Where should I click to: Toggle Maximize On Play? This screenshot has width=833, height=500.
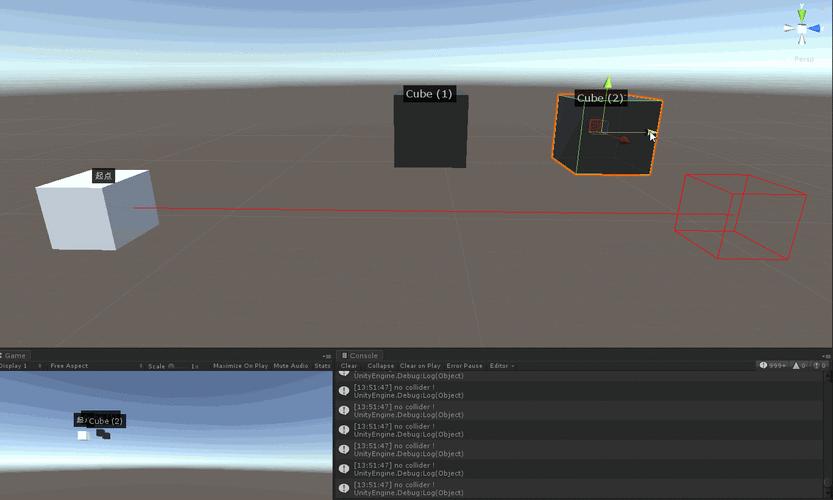coord(240,366)
